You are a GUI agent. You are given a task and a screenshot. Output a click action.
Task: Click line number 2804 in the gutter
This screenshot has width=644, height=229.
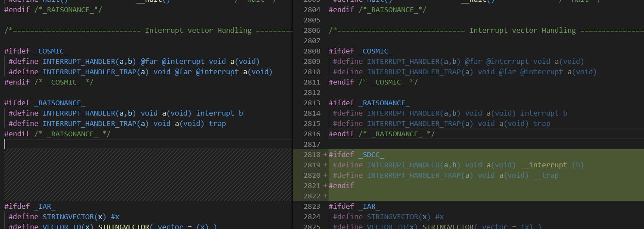(x=312, y=9)
